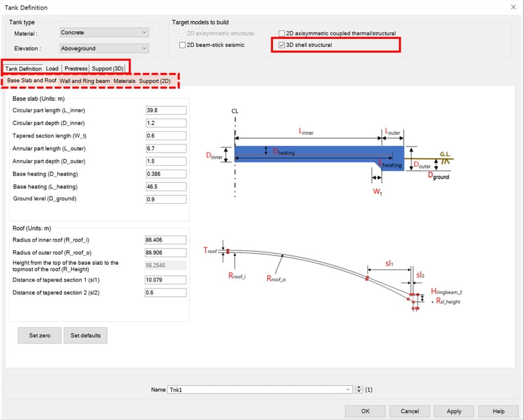Open the Material dropdown showing Concrete
Image resolution: width=524 pixels, height=420 pixels.
tap(103, 32)
